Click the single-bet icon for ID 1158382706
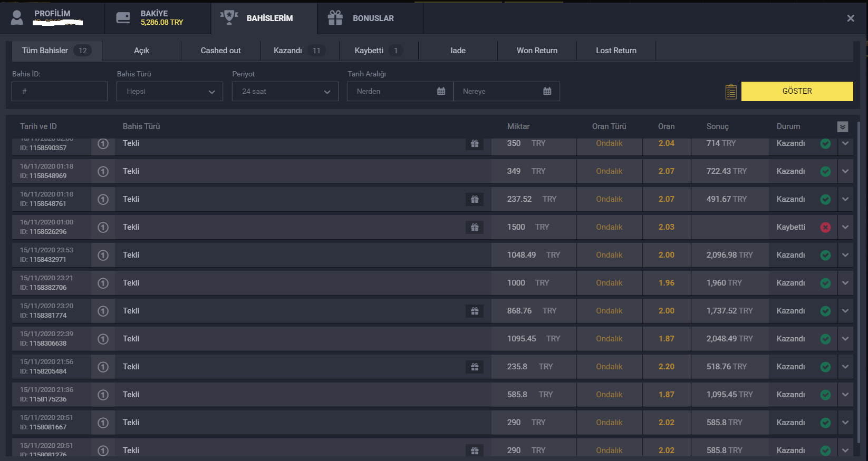The height and width of the screenshot is (461, 868). (103, 283)
